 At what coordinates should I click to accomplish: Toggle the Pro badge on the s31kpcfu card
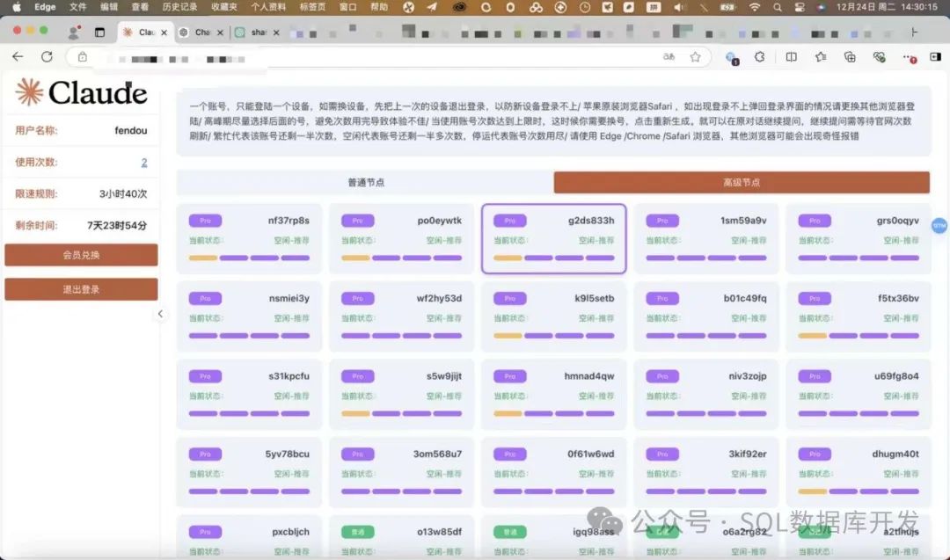(205, 376)
